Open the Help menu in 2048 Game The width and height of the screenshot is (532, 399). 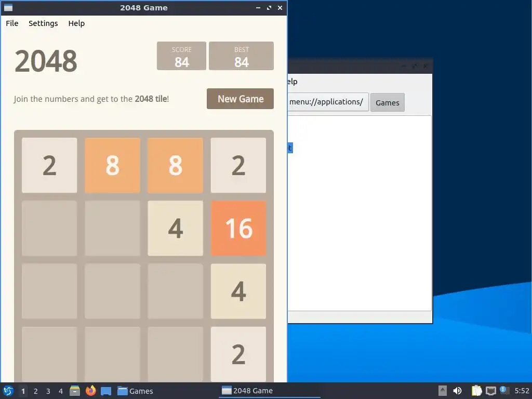[x=76, y=23]
